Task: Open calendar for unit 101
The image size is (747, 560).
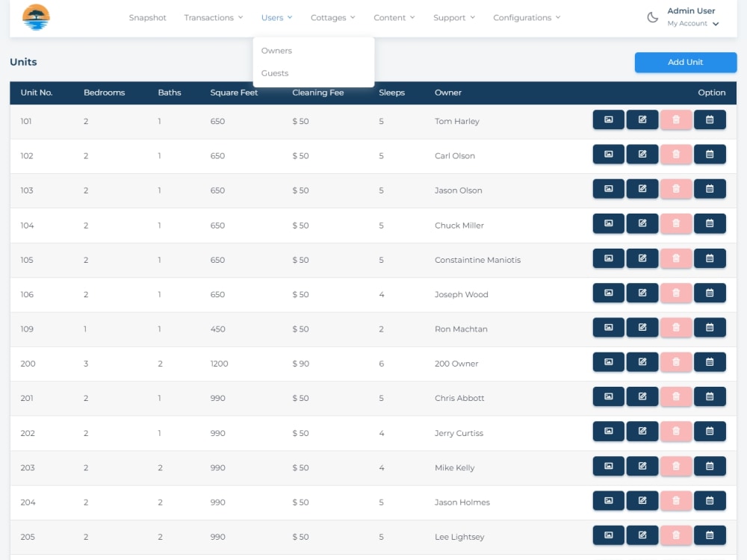Action: coord(710,119)
